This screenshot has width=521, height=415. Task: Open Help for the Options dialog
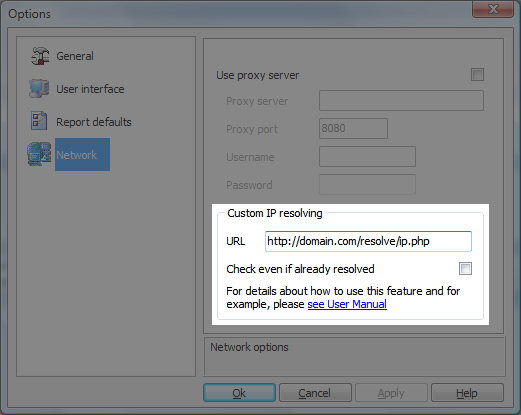click(x=467, y=393)
